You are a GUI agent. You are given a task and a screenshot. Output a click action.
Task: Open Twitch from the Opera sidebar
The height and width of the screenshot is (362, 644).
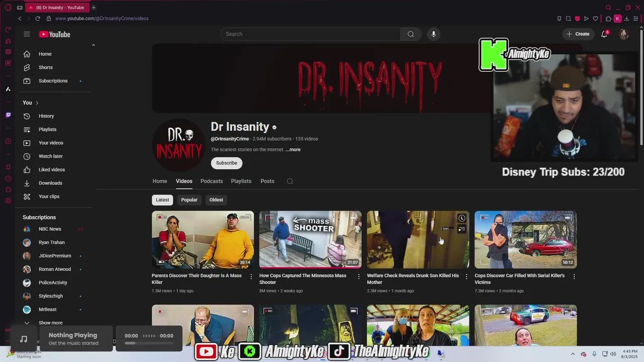point(8,115)
